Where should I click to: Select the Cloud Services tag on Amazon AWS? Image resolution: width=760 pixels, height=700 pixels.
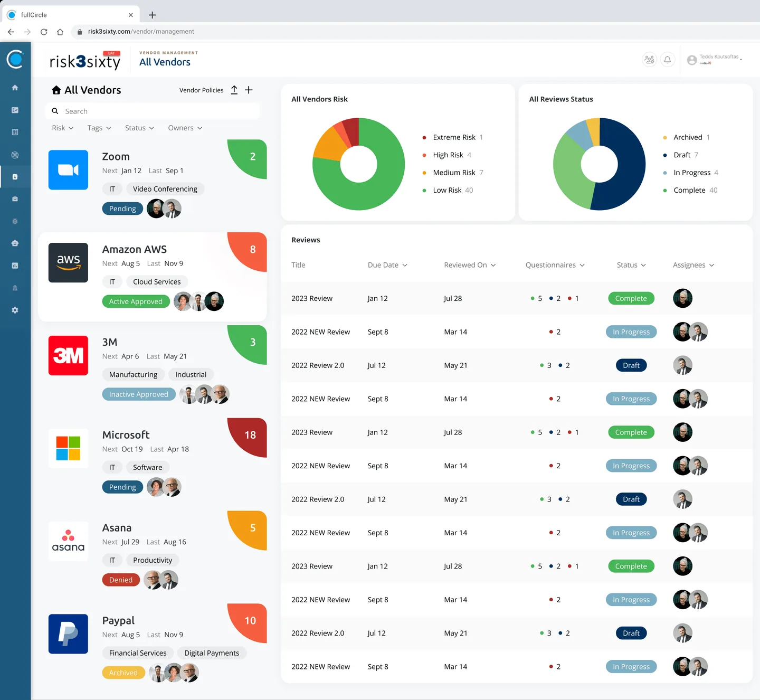[157, 282]
